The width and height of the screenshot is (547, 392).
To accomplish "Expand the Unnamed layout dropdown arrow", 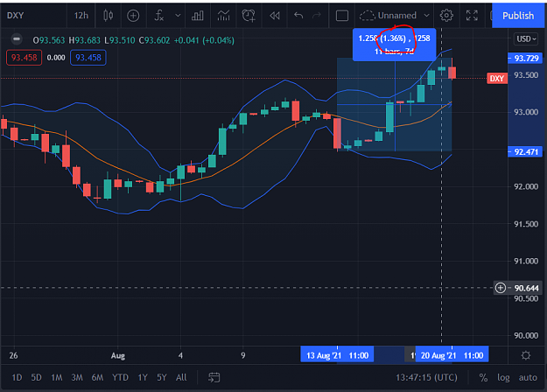I will point(426,16).
